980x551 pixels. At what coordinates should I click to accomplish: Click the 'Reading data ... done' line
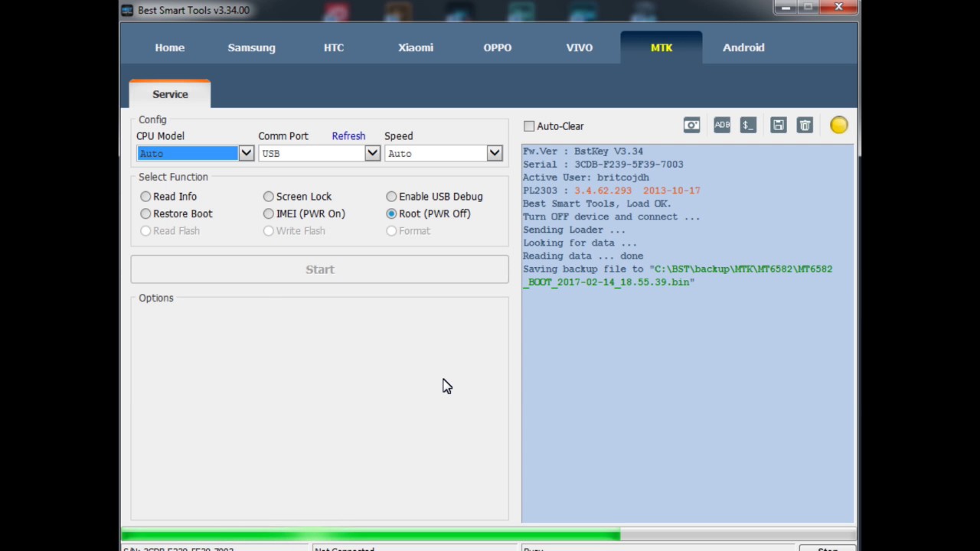(583, 256)
